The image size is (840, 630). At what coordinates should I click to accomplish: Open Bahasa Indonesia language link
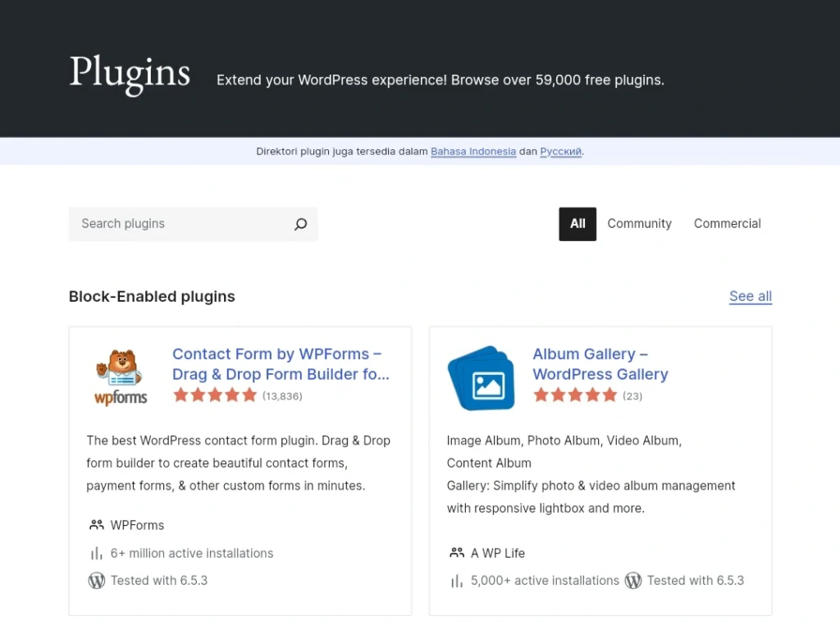coord(473,152)
